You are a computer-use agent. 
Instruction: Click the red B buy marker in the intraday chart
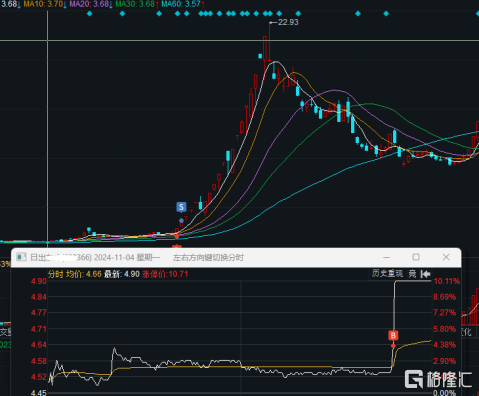tap(393, 335)
